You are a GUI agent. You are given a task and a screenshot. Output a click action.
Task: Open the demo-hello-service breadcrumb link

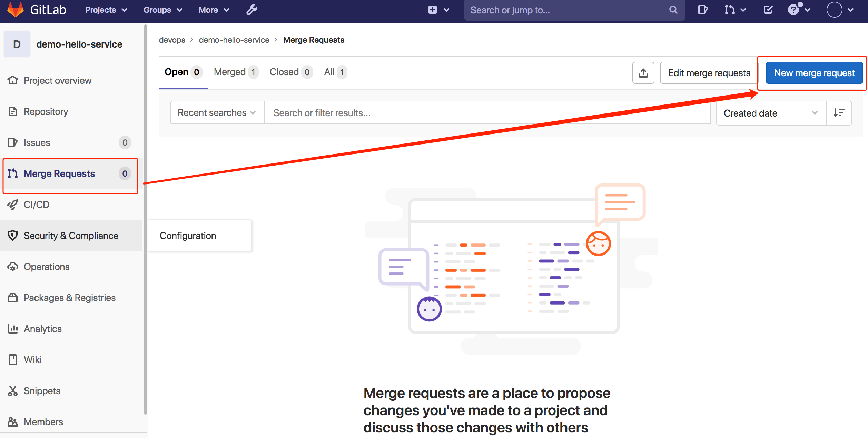coord(234,40)
